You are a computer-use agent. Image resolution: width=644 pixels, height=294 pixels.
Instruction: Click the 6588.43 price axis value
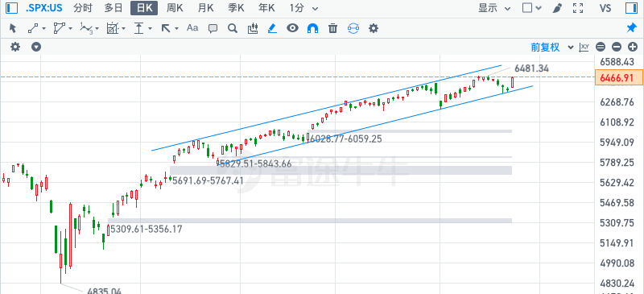617,62
